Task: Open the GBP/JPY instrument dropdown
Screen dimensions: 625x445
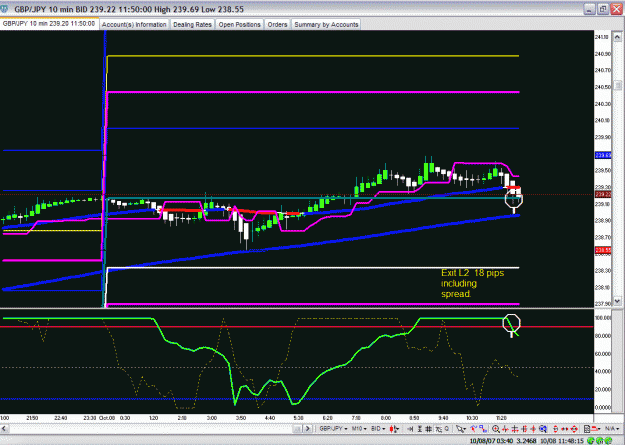Action: [333, 429]
